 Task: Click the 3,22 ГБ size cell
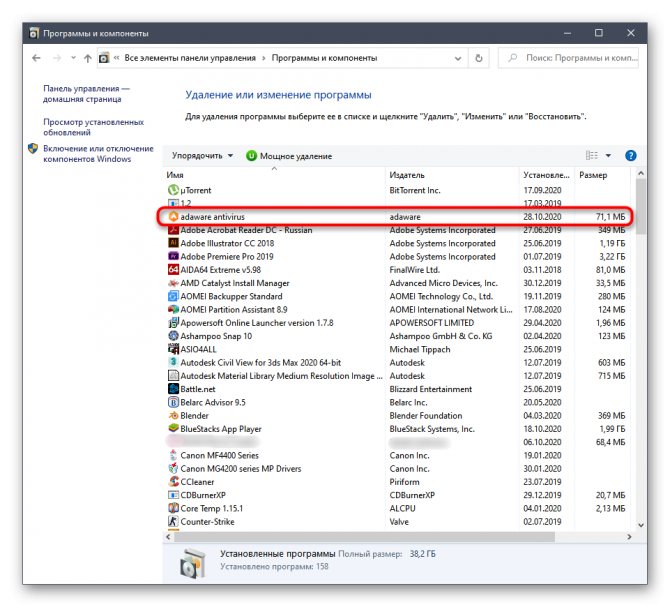tap(612, 256)
